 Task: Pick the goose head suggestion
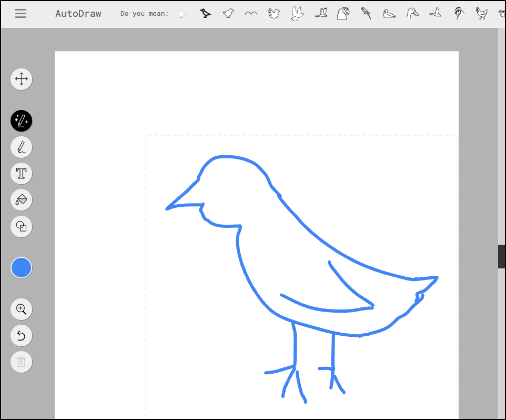point(412,13)
